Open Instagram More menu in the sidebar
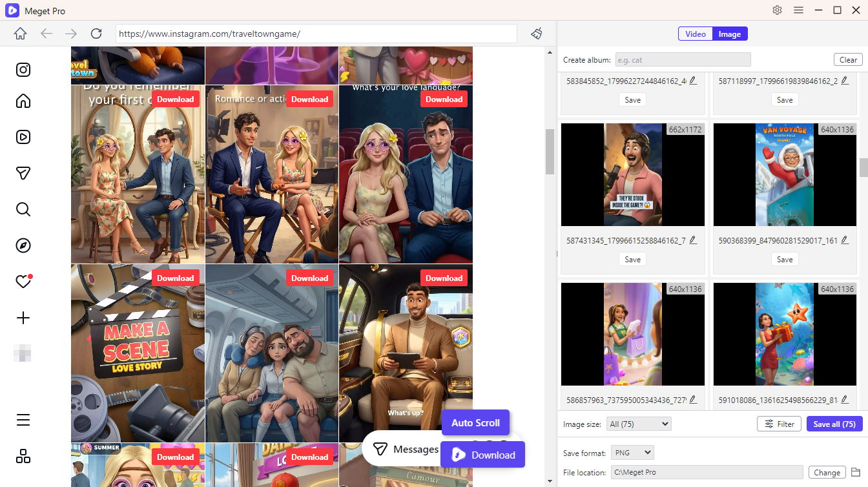Screen dimensions: 868x487 pos(23,420)
